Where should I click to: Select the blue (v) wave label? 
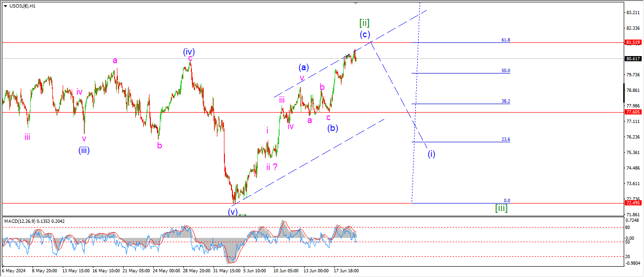233,212
